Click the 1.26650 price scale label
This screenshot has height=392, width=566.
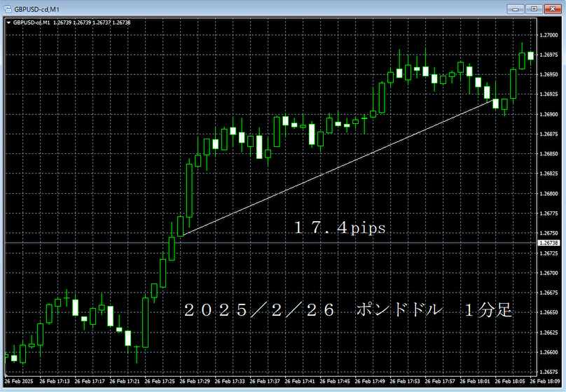(x=548, y=313)
